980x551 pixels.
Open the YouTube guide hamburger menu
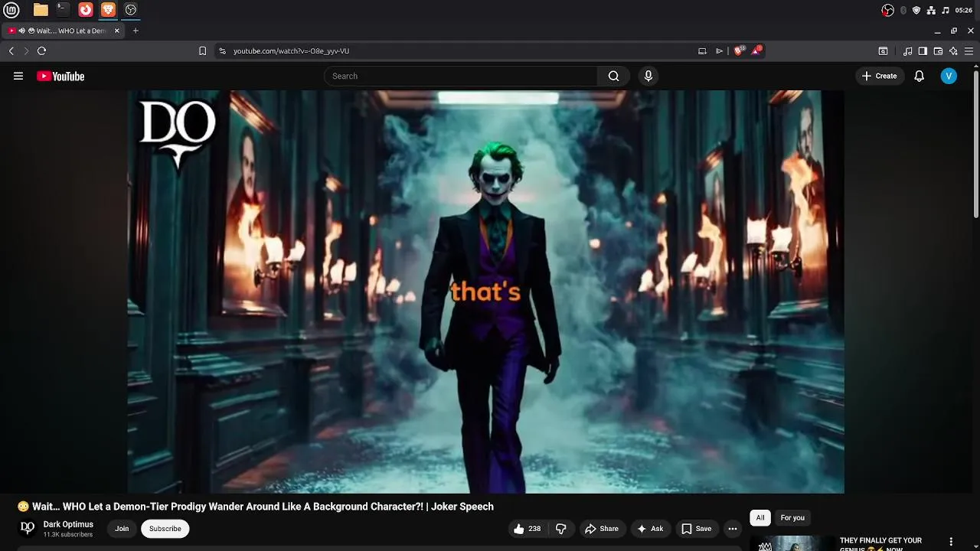pyautogui.click(x=18, y=76)
